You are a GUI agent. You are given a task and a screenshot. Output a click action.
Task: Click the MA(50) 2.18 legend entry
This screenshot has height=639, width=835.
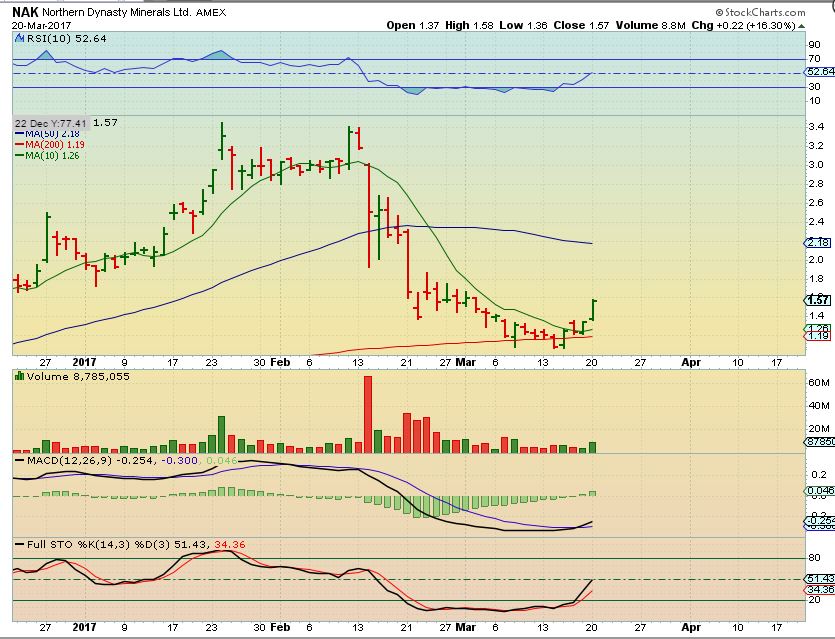pos(47,134)
